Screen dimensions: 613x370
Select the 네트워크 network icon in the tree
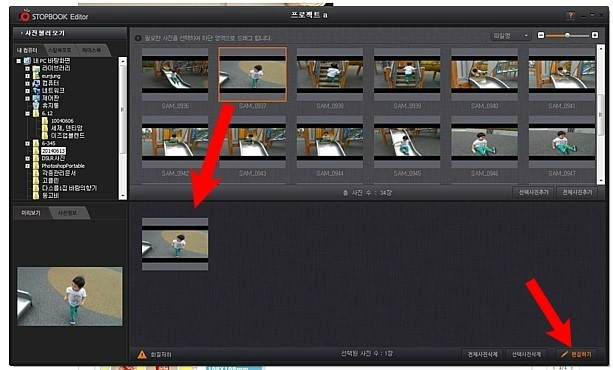(36, 90)
